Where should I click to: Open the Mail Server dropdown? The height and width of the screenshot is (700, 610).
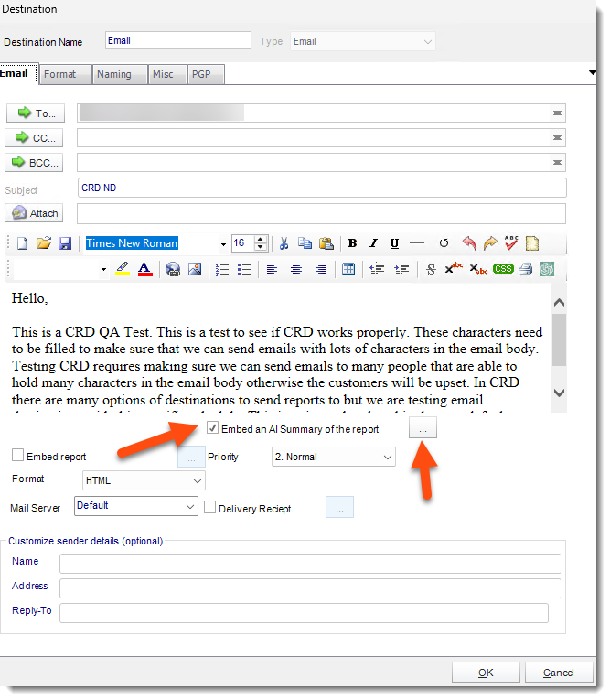click(x=136, y=506)
